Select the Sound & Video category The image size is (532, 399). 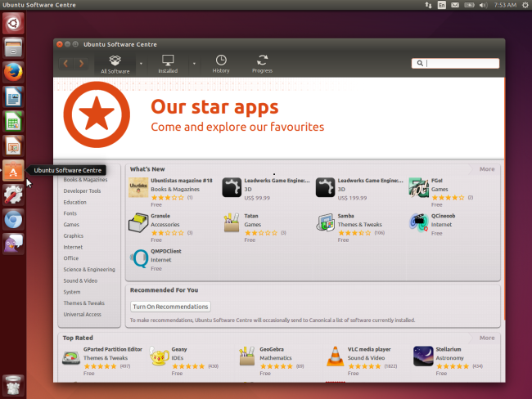coord(79,280)
